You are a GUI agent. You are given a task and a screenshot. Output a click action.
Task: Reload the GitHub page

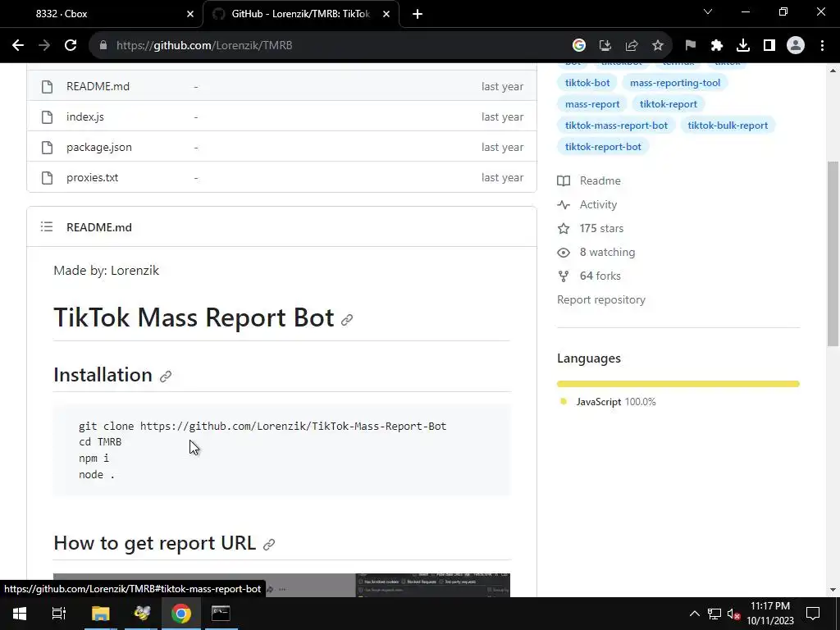tap(71, 46)
